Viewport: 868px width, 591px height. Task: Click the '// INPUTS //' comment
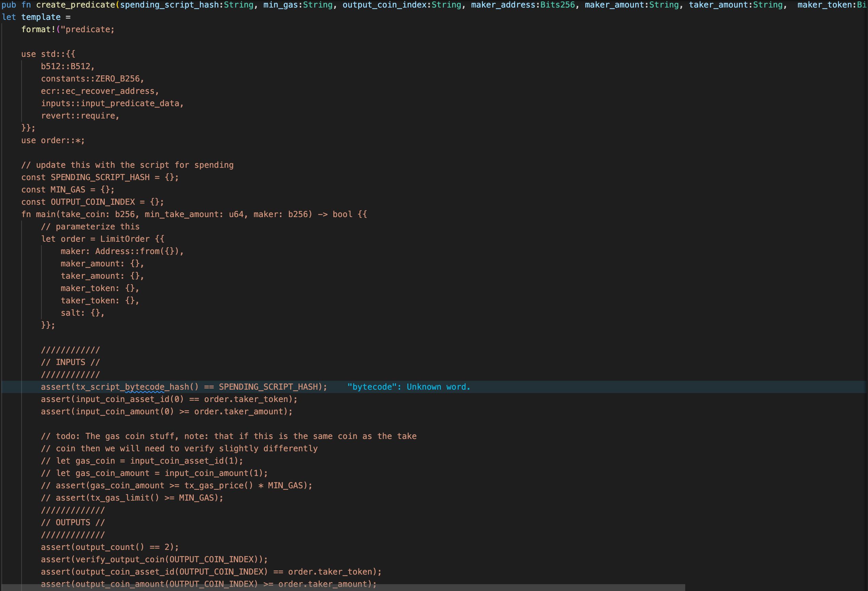[x=71, y=362]
